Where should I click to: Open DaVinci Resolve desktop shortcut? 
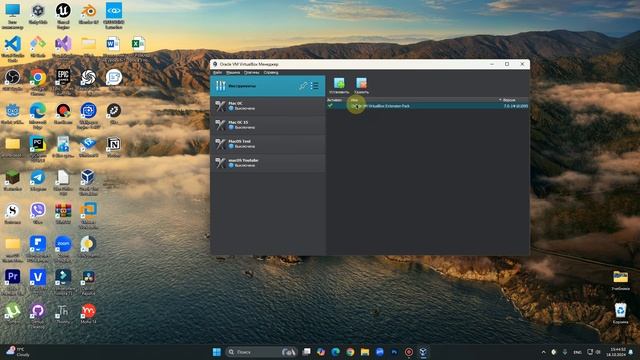pos(88,282)
